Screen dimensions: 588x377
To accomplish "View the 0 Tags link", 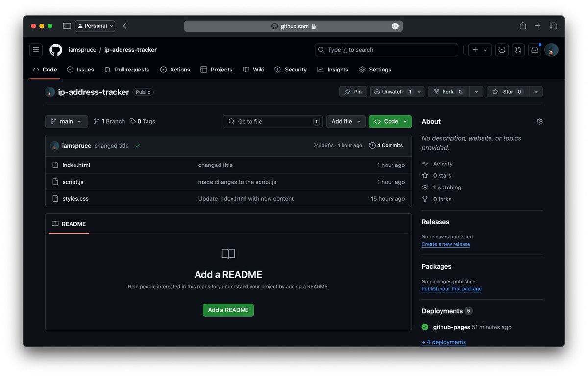I will 143,121.
